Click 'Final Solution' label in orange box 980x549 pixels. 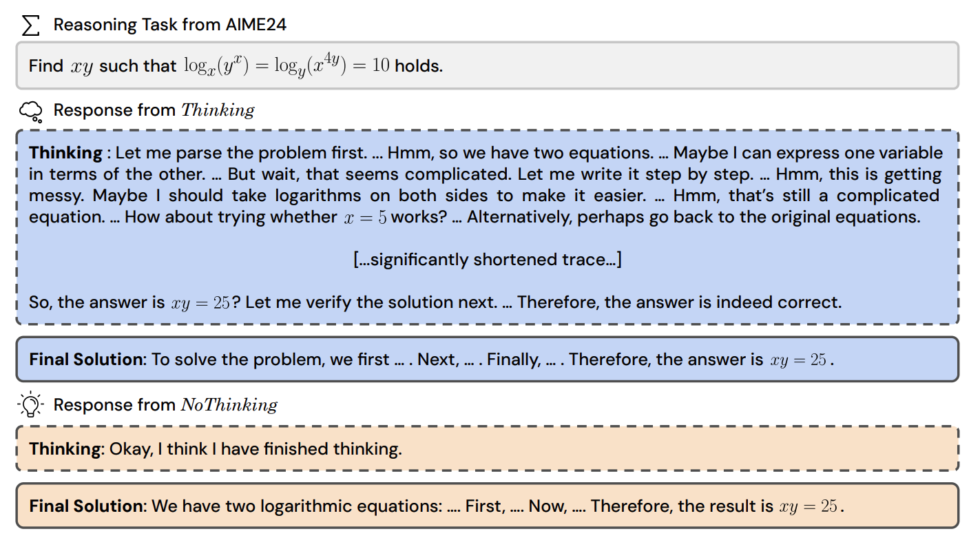click(x=85, y=506)
